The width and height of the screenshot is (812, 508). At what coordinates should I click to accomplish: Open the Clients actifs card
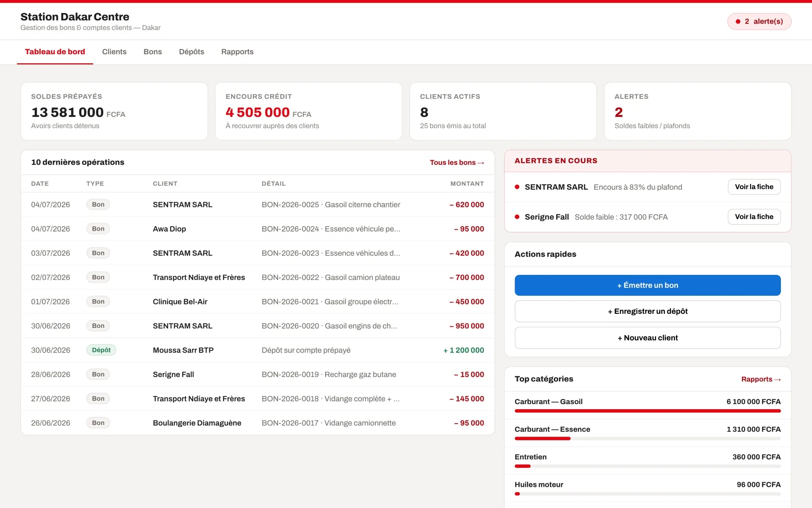[x=503, y=111]
